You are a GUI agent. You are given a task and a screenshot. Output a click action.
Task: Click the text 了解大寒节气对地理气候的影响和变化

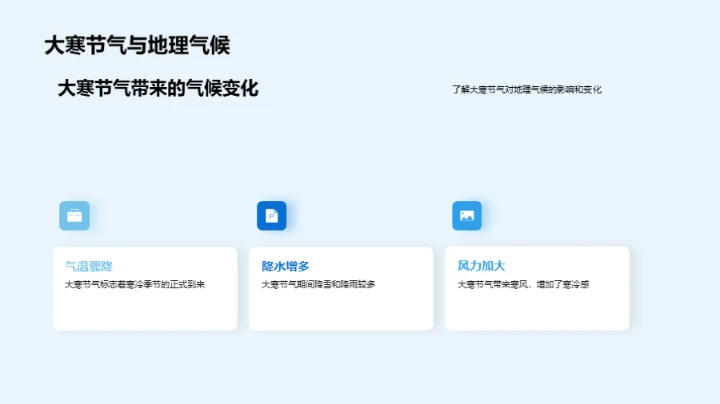(x=527, y=90)
